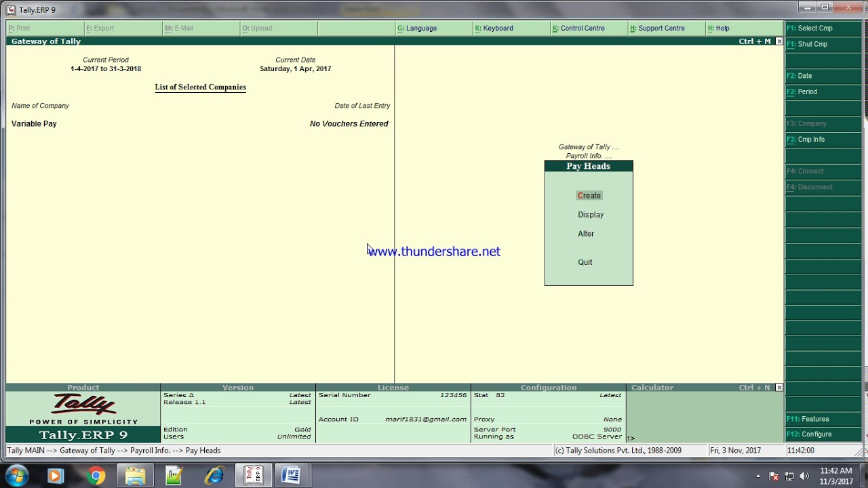
Task: Click the F2: Date button
Action: 823,76
